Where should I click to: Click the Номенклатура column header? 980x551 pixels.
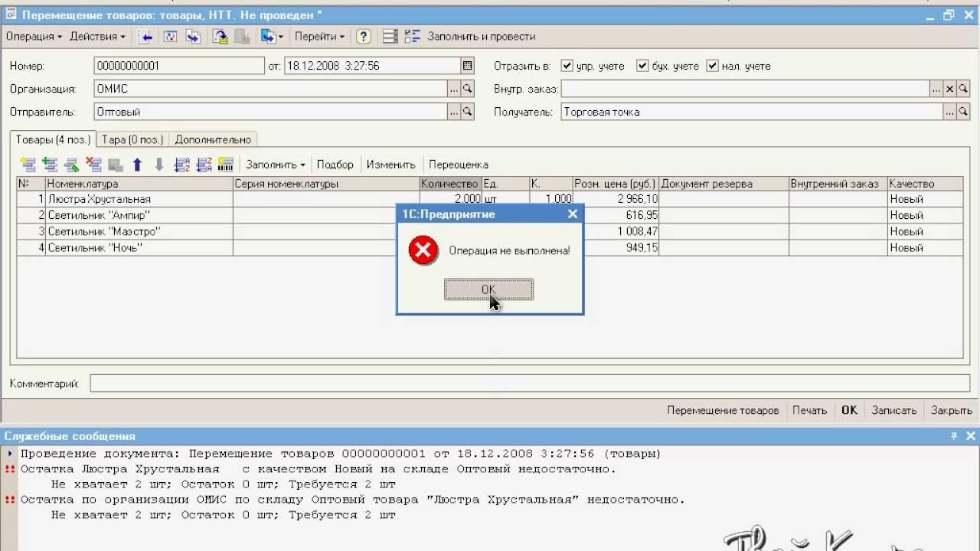click(x=139, y=184)
